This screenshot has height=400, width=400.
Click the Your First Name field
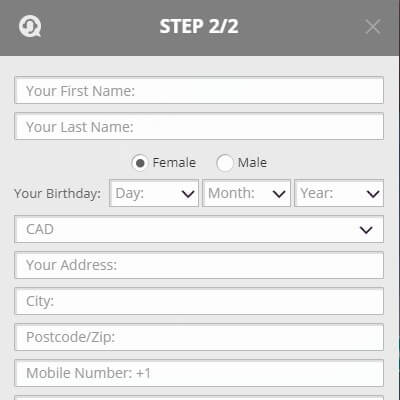pyautogui.click(x=199, y=90)
